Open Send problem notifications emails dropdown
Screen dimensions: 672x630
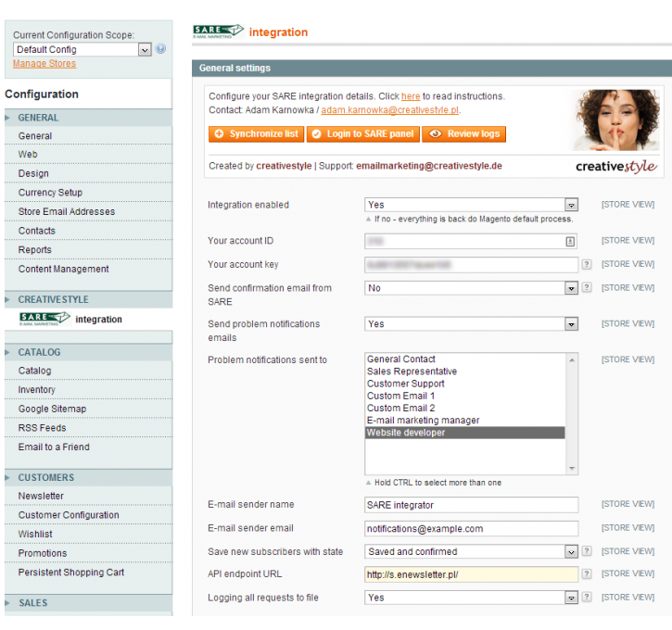click(471, 323)
